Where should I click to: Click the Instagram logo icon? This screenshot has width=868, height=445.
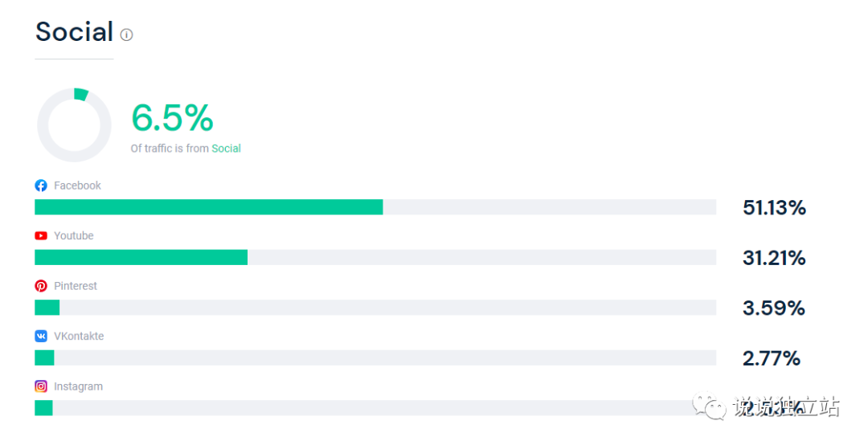coord(41,386)
